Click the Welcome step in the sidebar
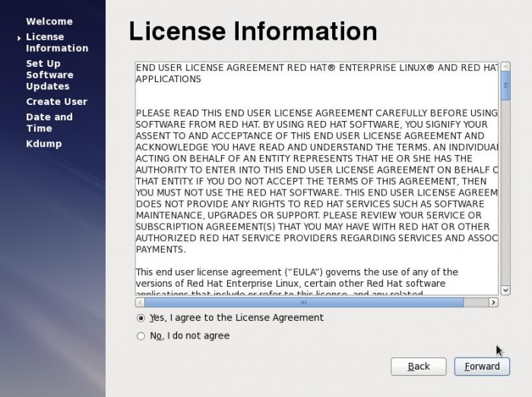 [49, 21]
